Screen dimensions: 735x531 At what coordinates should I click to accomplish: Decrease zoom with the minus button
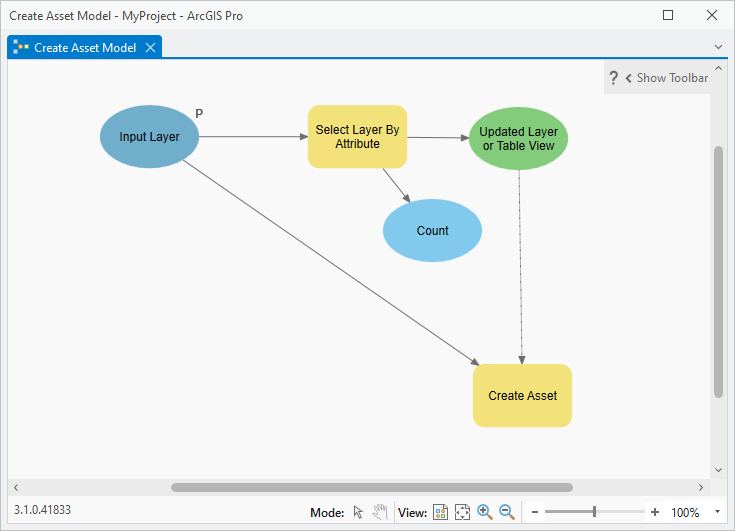535,512
